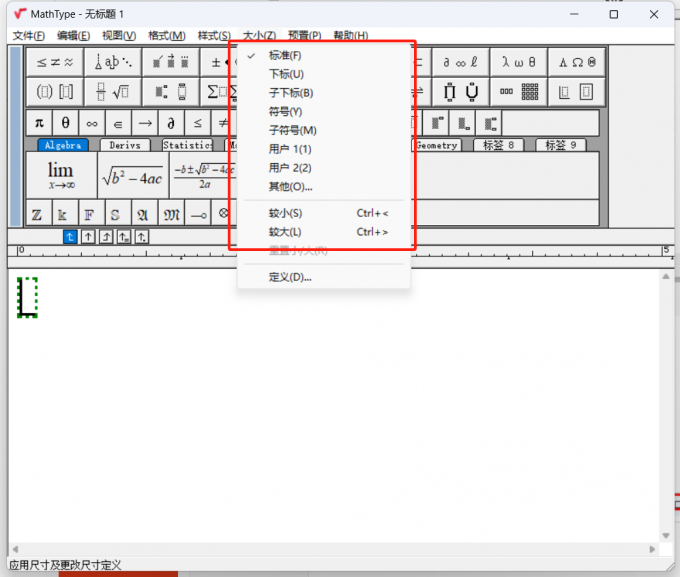Open lowercase Greek letters palette (λ ω θ)

[x=519, y=62]
